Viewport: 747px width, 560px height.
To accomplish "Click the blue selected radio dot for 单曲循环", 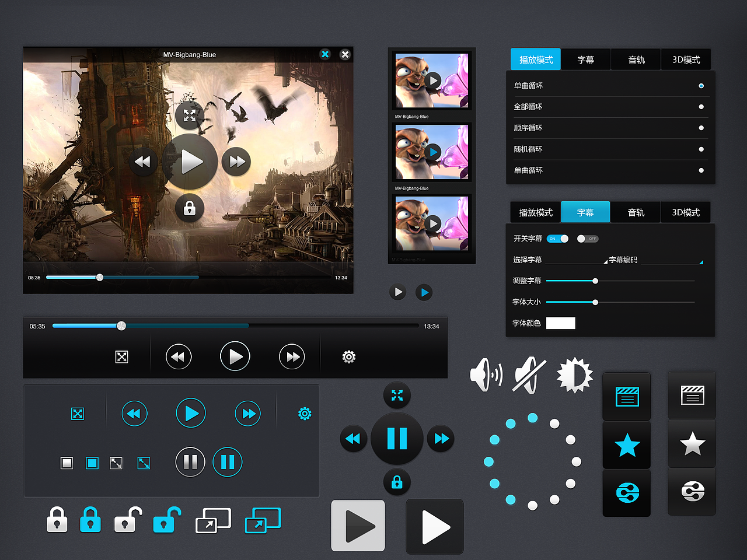I will [701, 86].
